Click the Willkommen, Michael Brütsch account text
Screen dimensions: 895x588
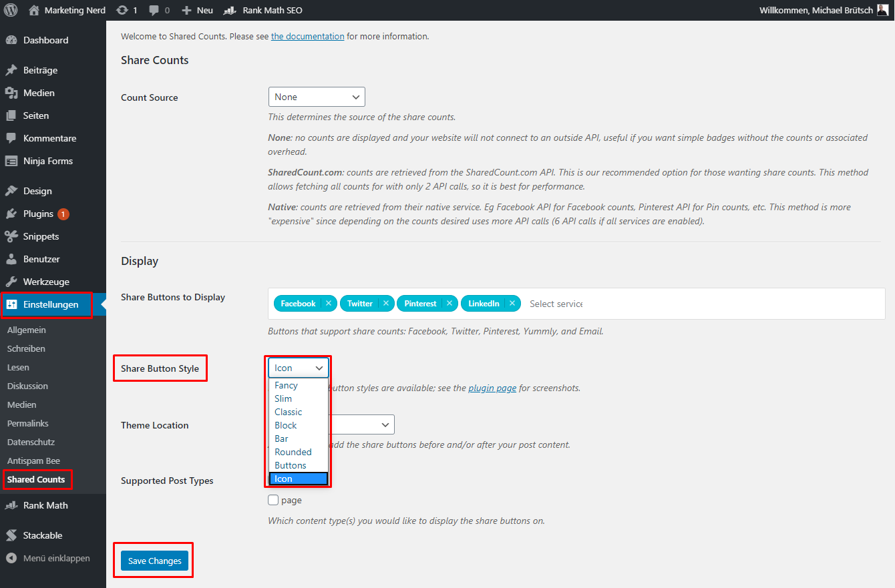tap(816, 11)
